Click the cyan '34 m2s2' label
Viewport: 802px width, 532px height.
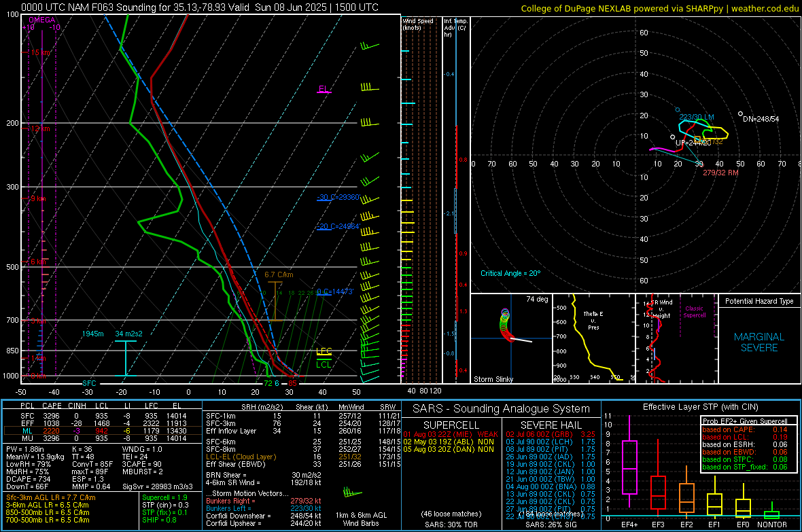[129, 334]
